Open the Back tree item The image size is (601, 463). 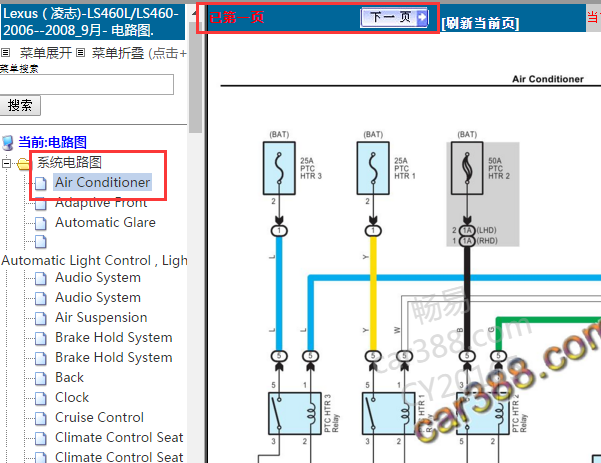point(69,377)
